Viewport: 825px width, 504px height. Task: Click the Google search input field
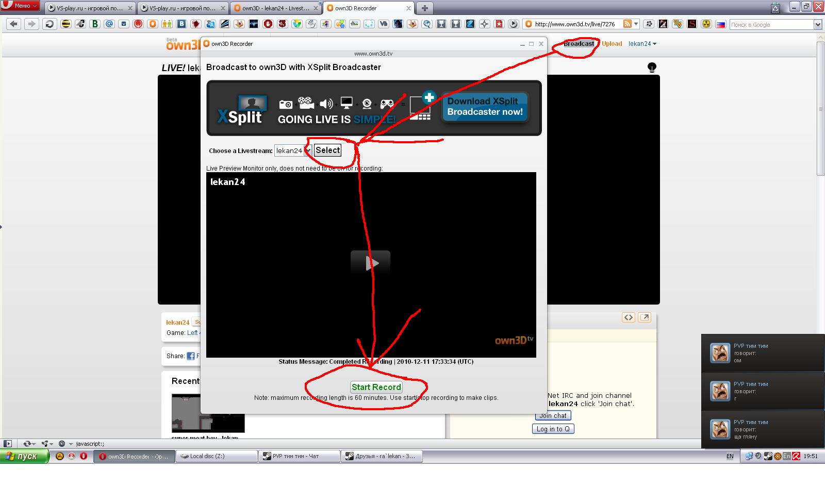(x=771, y=24)
